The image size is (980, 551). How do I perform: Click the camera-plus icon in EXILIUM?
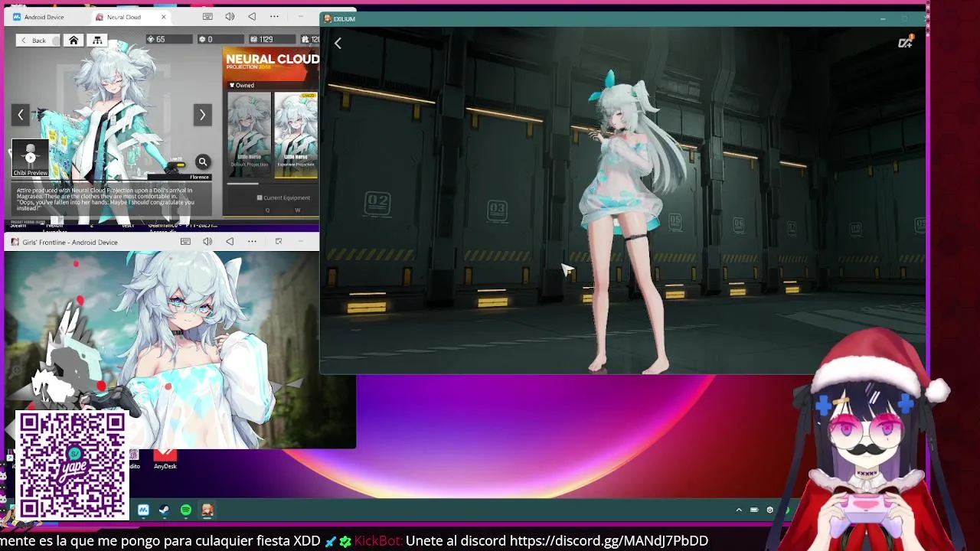[x=906, y=42]
